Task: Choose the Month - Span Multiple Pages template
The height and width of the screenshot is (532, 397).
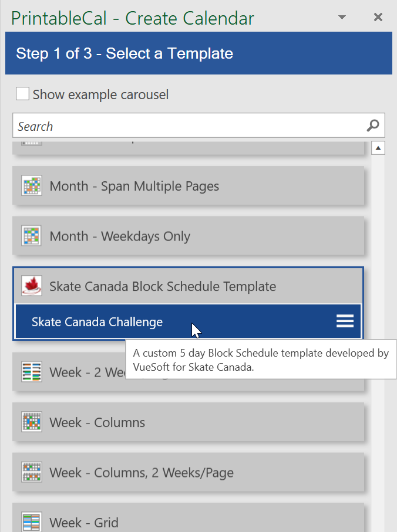Action: point(134,186)
